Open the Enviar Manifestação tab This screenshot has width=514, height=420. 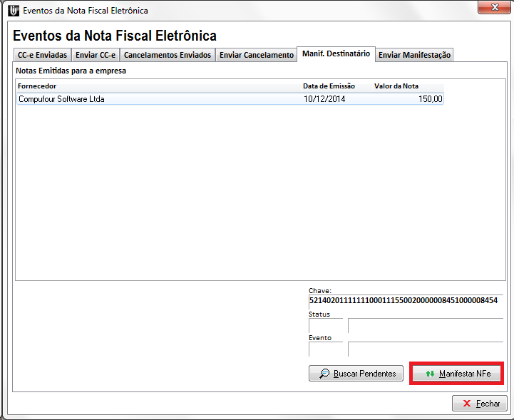[413, 55]
